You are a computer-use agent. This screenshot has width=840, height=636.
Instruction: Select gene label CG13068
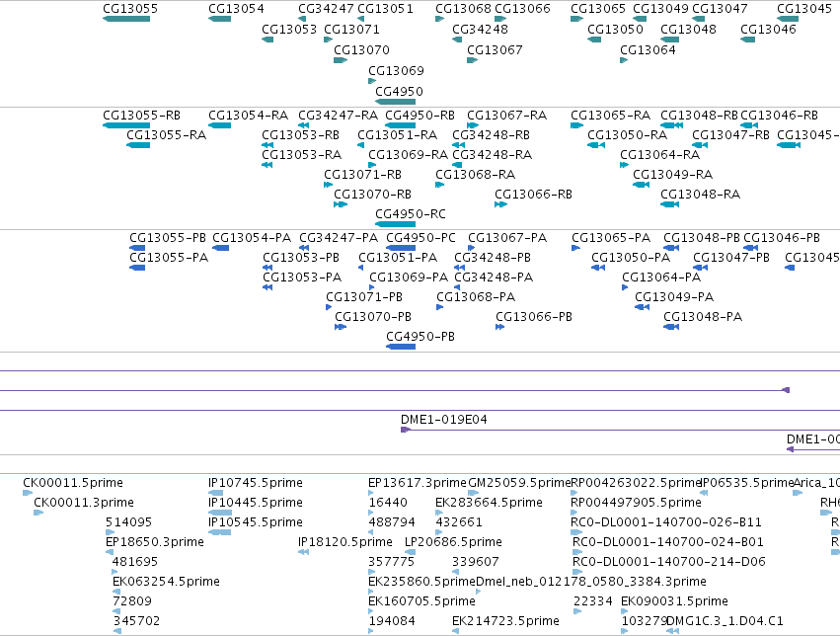463,9
